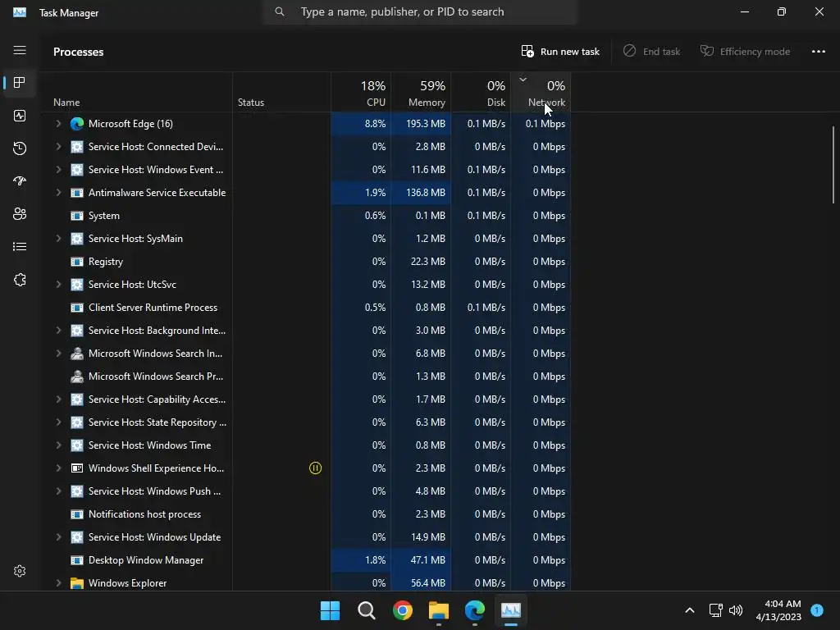The height and width of the screenshot is (630, 840).
Task: Select Notifications host process row
Action: tap(306, 514)
